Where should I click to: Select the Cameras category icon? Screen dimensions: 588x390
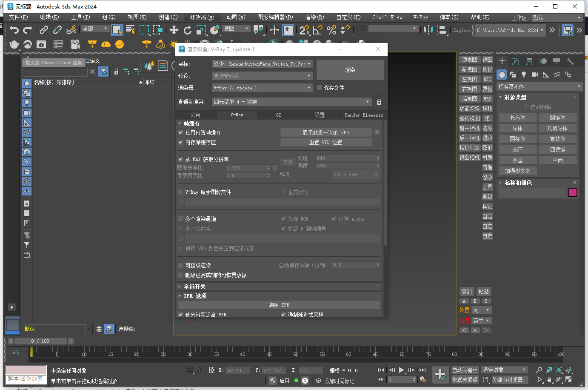[x=535, y=75]
